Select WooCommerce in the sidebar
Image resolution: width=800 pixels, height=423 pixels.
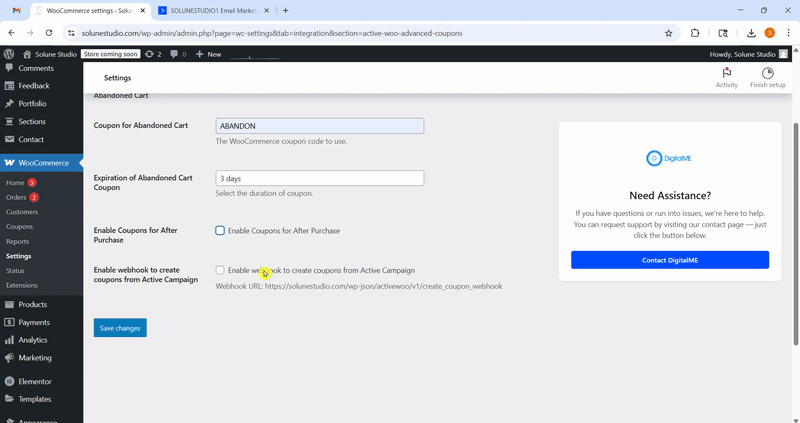[41, 163]
